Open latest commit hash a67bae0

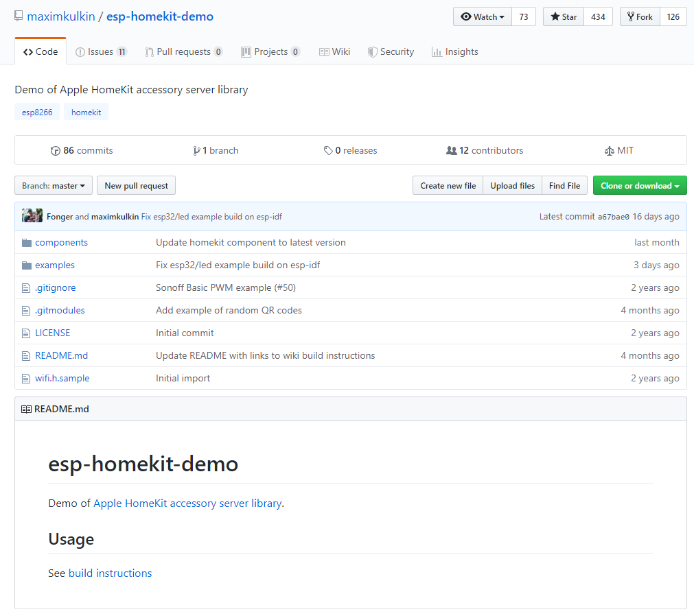[x=614, y=217]
